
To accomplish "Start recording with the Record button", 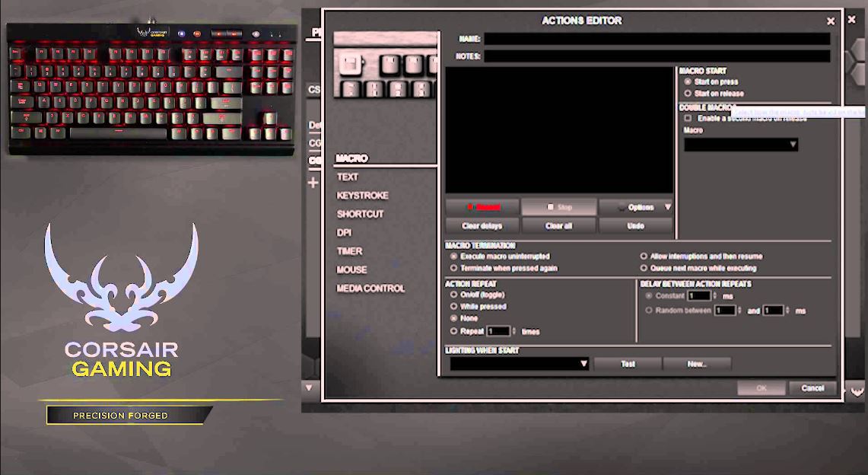I will pos(482,207).
